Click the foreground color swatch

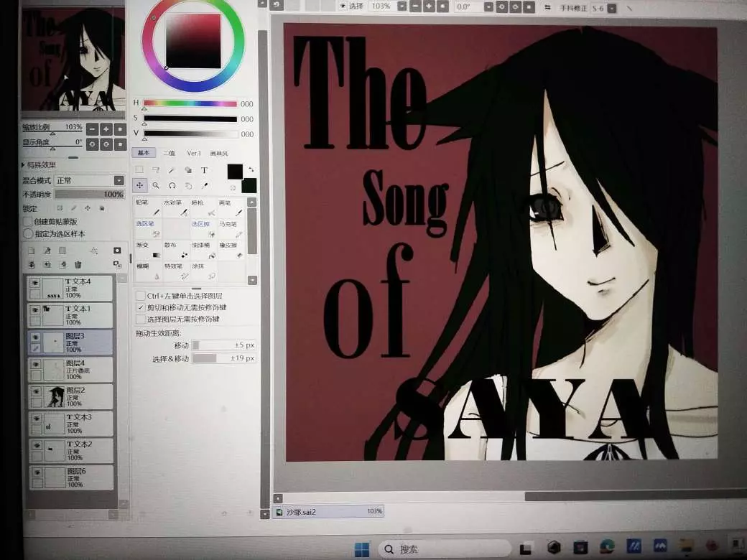point(235,172)
